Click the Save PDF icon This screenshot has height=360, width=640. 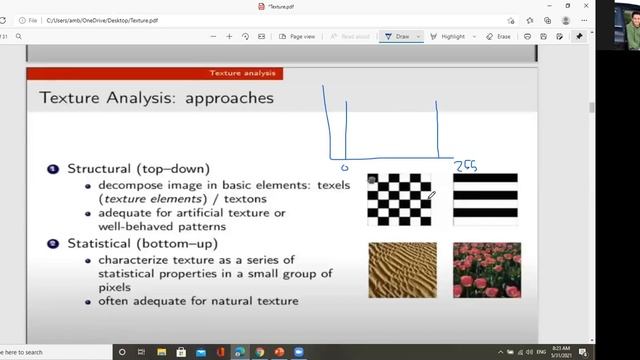tap(543, 36)
